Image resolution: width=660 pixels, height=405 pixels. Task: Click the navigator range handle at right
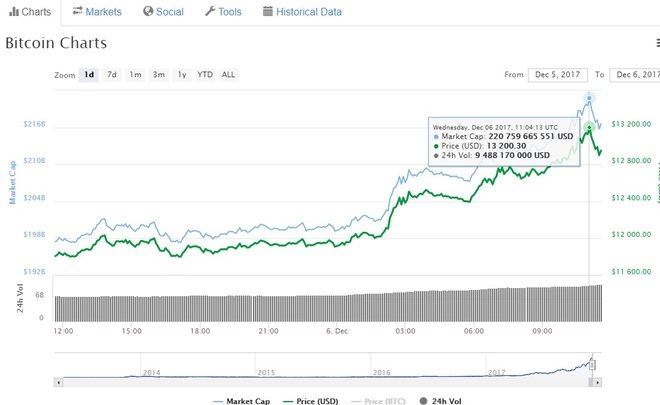coord(594,365)
